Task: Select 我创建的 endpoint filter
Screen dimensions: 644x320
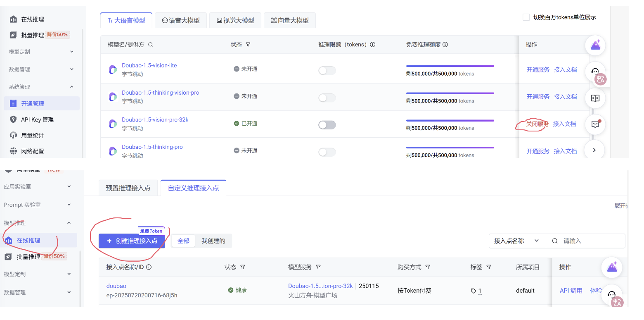Action: [x=213, y=241]
